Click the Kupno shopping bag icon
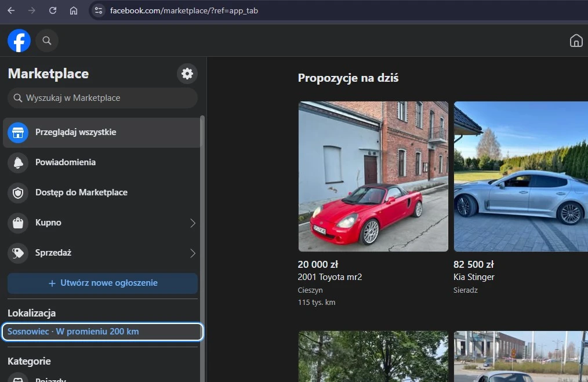 tap(18, 223)
